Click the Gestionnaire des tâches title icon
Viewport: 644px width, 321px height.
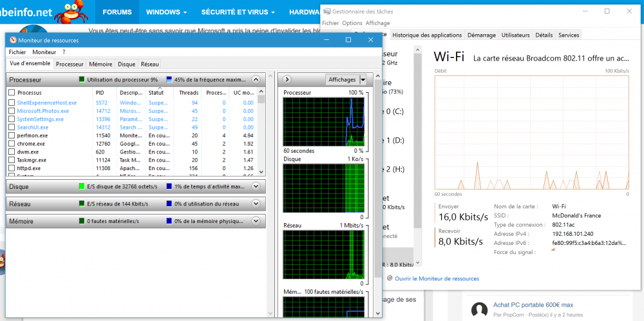tap(327, 12)
